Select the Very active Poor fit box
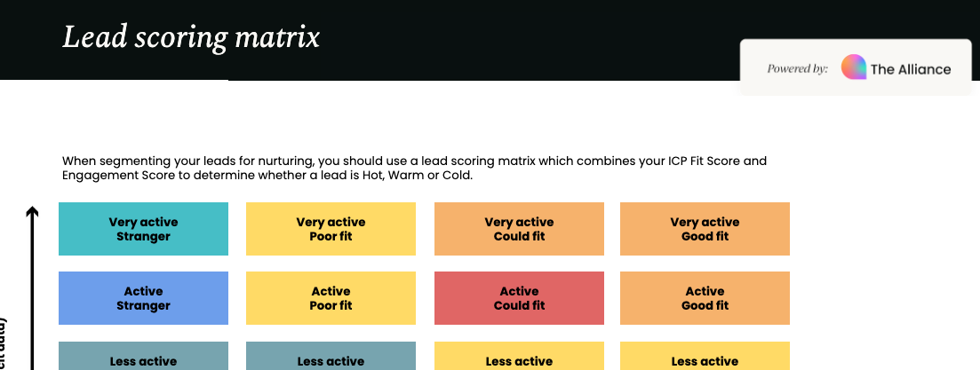The height and width of the screenshot is (370, 980). coord(331,229)
